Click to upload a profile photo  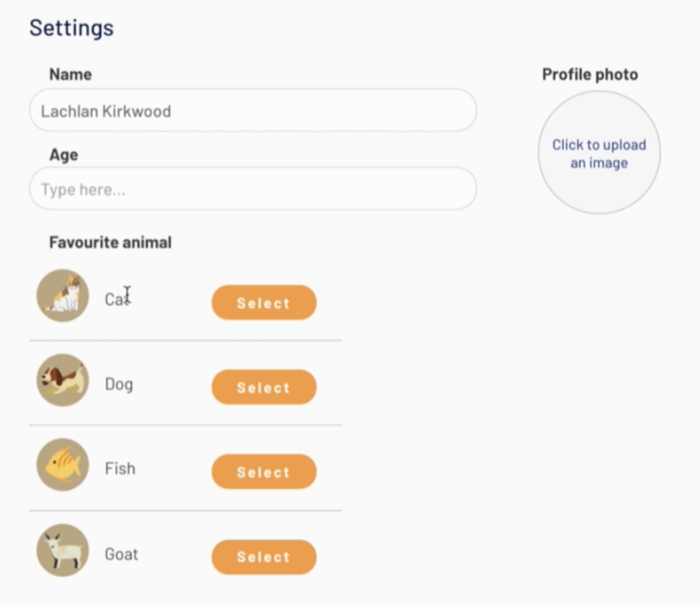[599, 153]
